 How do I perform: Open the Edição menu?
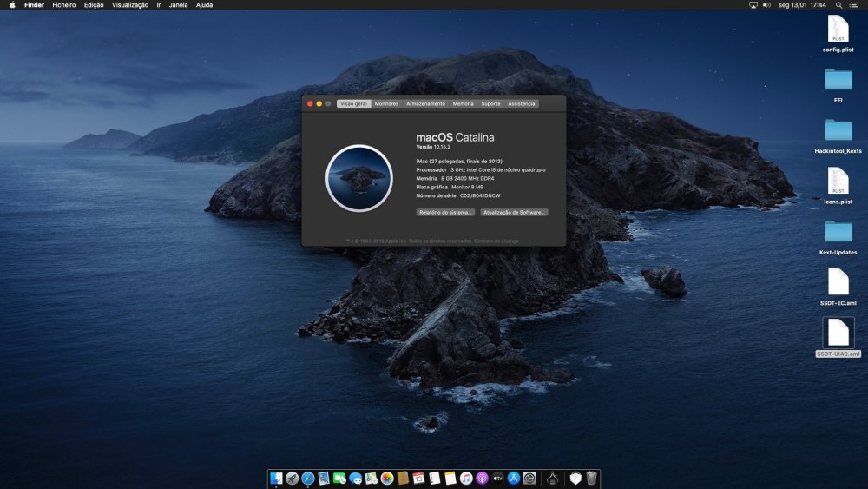(94, 5)
